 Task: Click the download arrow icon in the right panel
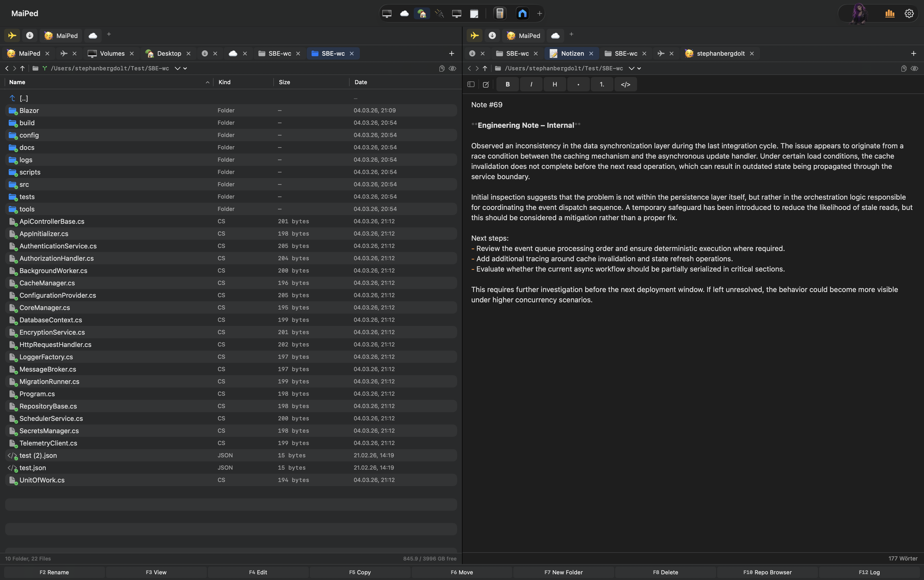click(x=492, y=35)
